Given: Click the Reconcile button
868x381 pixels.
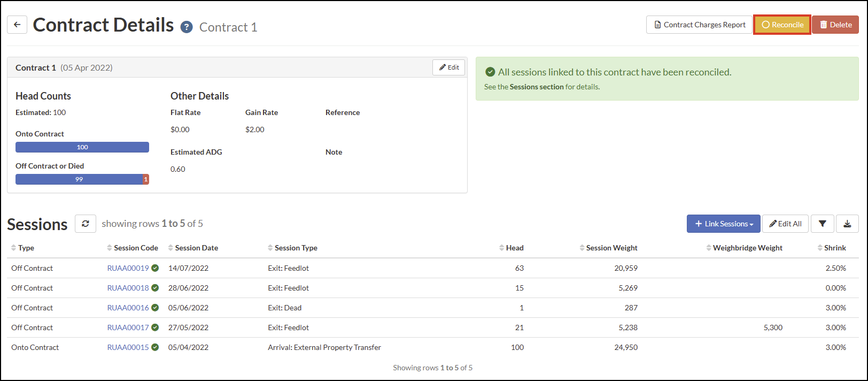Looking at the screenshot, I should pyautogui.click(x=782, y=25).
